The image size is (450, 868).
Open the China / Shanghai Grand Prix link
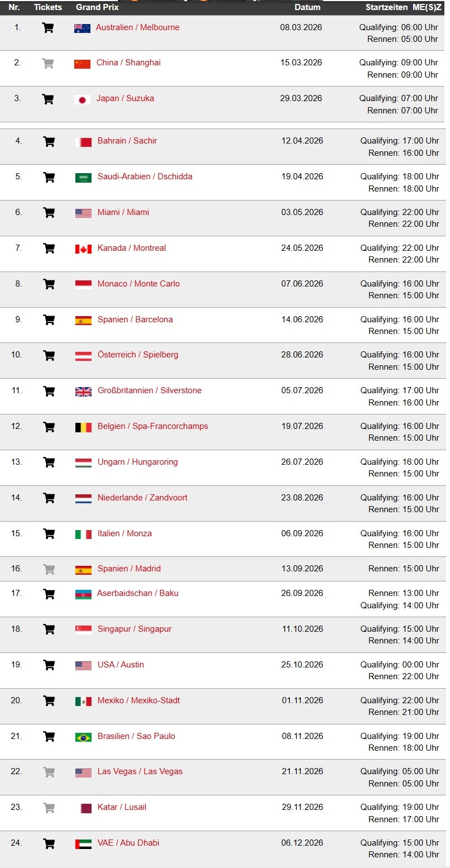click(x=128, y=63)
